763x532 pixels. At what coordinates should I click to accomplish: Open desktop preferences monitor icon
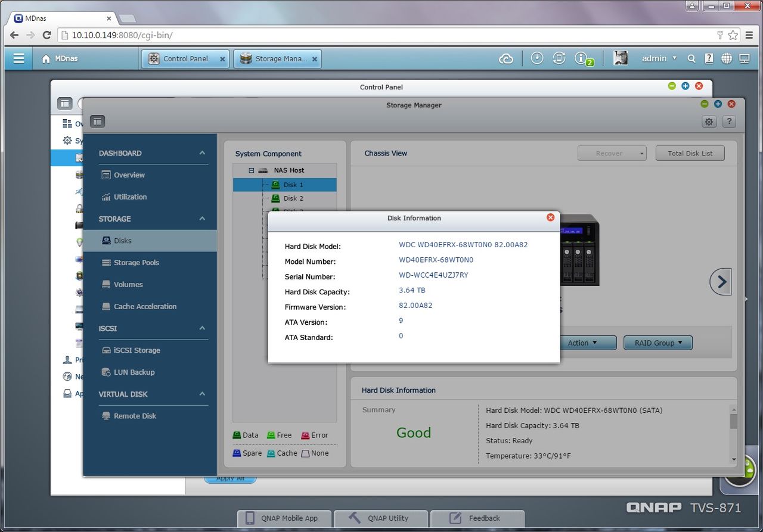tap(744, 58)
